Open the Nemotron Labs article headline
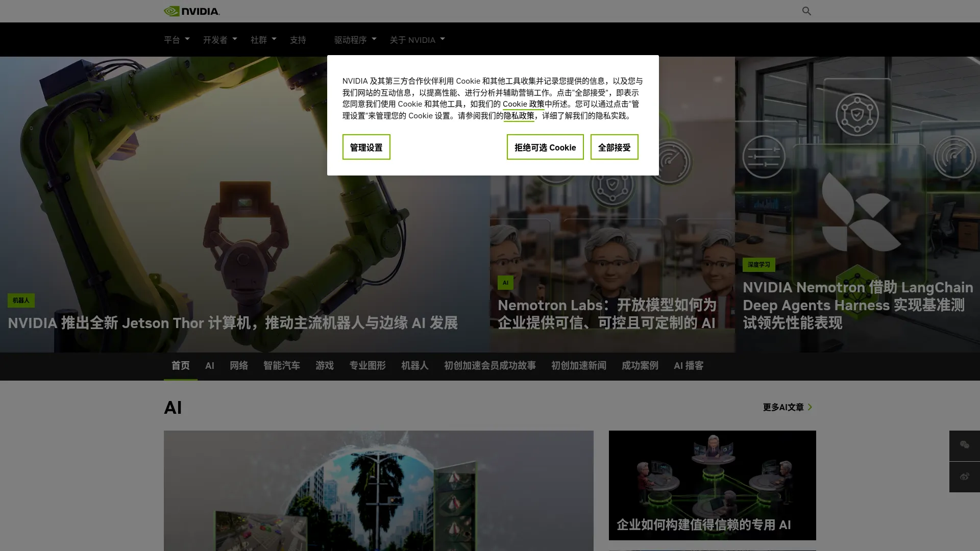 607,314
